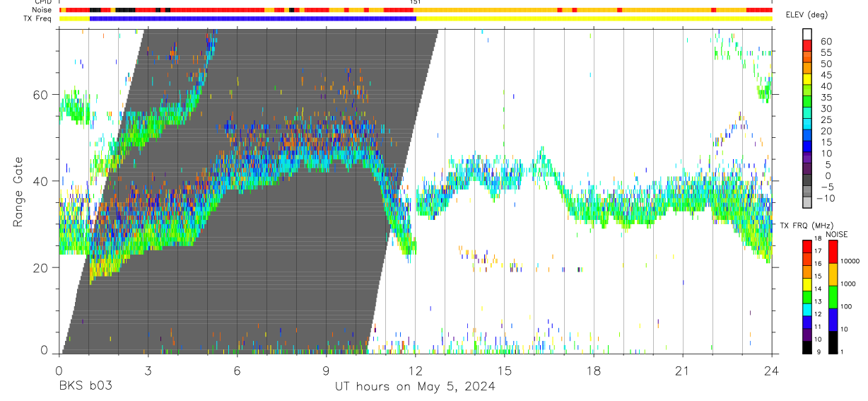Select ELEV legend purple swatch between 10 and 5
The image size is (868, 401).
coord(807,157)
